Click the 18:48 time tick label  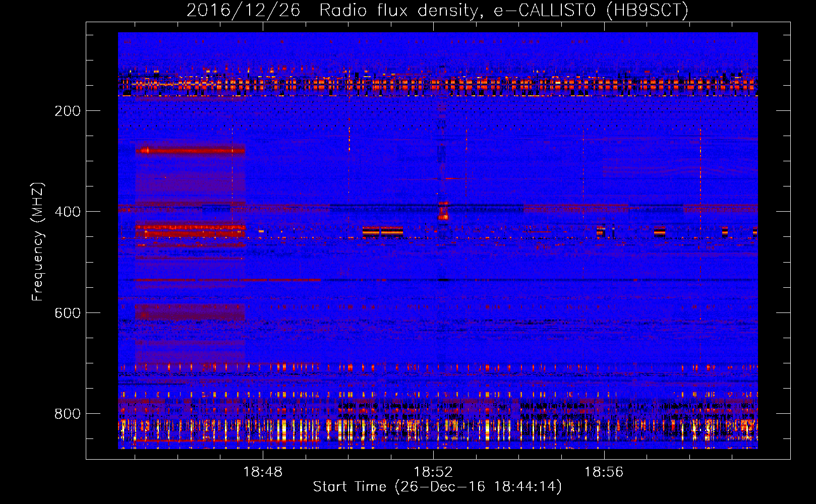(263, 472)
